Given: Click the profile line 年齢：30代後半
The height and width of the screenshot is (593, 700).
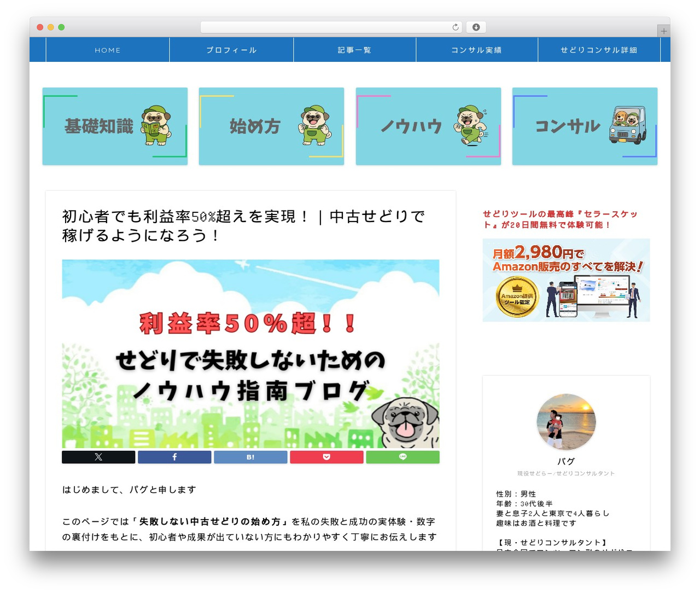Looking at the screenshot, I should pos(524,504).
